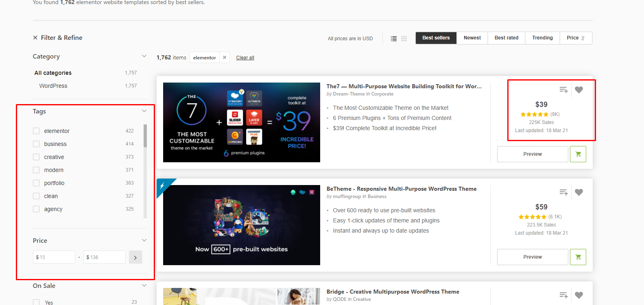Preview The7 theme button

(533, 154)
